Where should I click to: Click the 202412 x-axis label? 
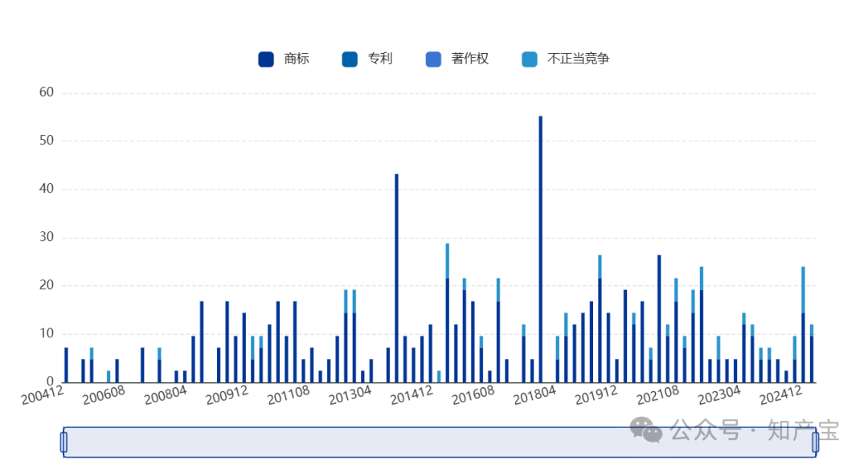point(781,396)
